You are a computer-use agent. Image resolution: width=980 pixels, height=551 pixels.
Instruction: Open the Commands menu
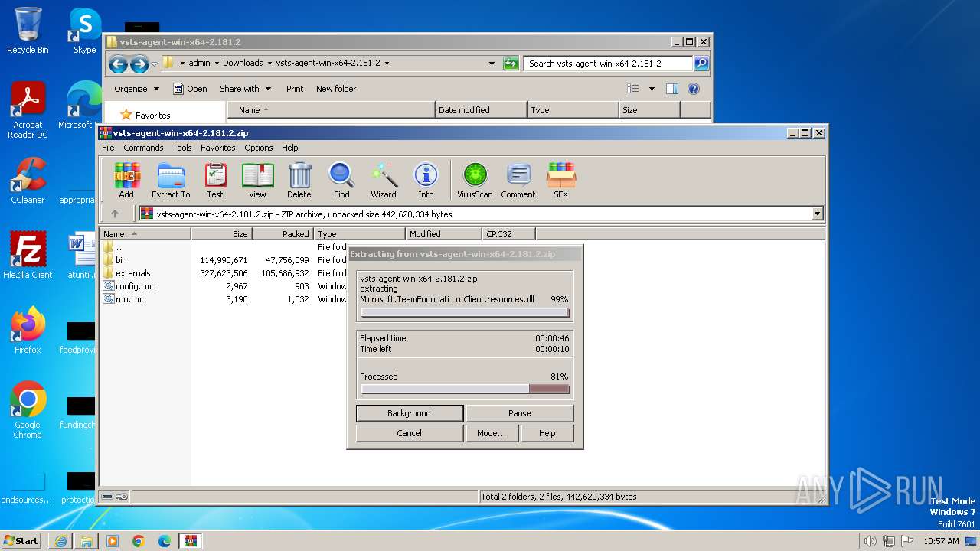143,148
